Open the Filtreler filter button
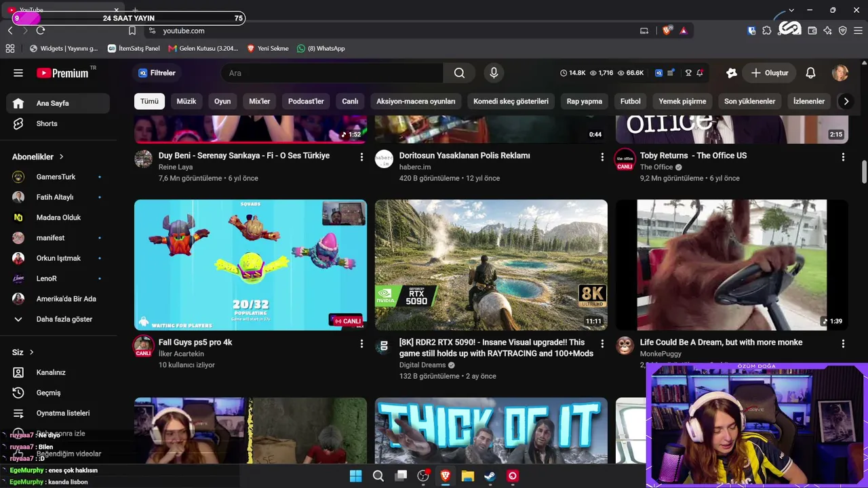The image size is (868, 488). [157, 73]
